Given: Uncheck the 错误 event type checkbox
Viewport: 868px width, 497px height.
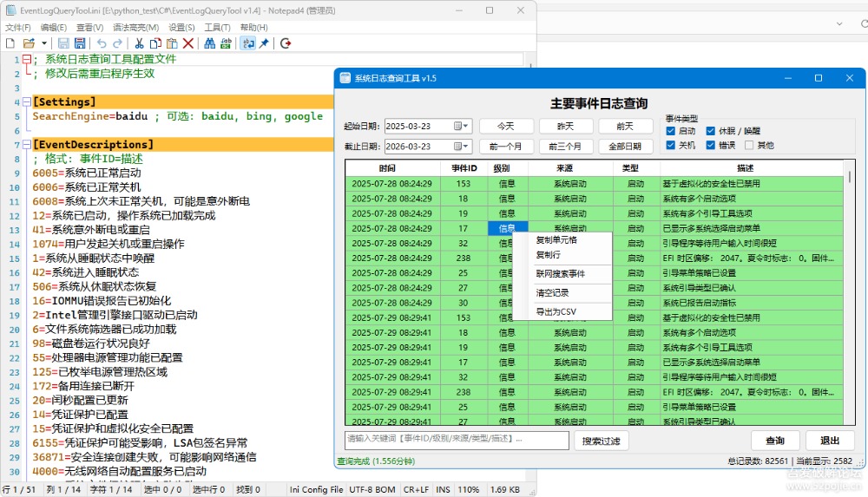Looking at the screenshot, I should [710, 146].
